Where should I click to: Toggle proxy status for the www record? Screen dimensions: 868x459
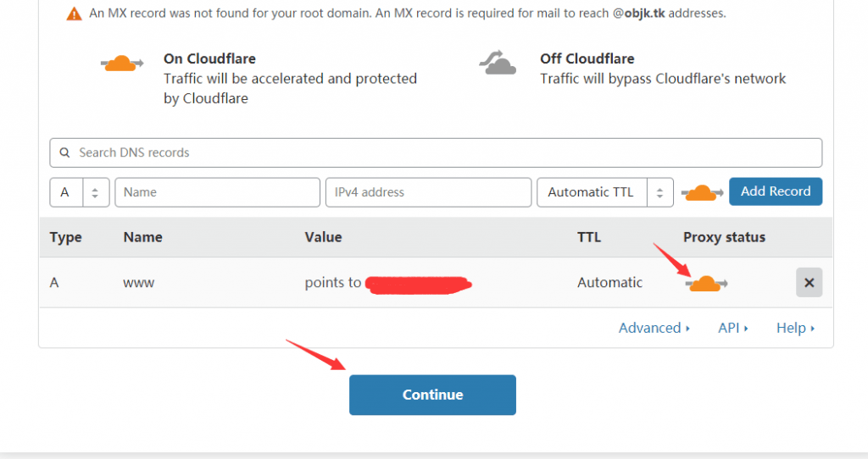[x=705, y=283]
